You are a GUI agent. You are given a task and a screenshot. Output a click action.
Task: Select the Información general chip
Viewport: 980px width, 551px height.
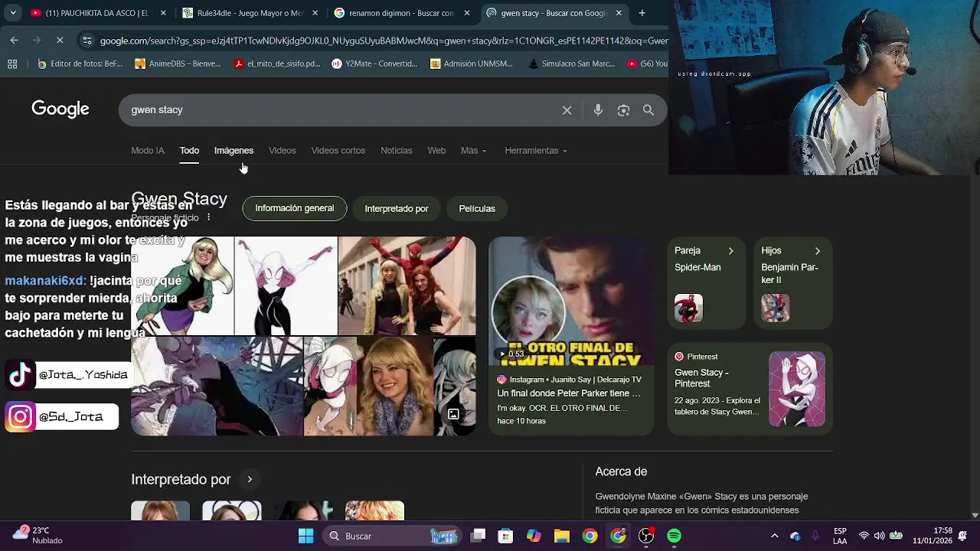pyautogui.click(x=294, y=208)
